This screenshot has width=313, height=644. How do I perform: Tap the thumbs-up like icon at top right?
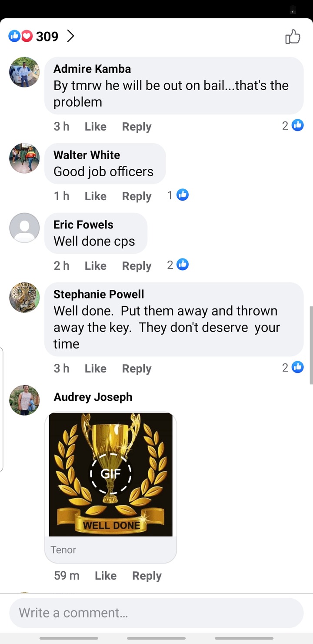tap(293, 37)
